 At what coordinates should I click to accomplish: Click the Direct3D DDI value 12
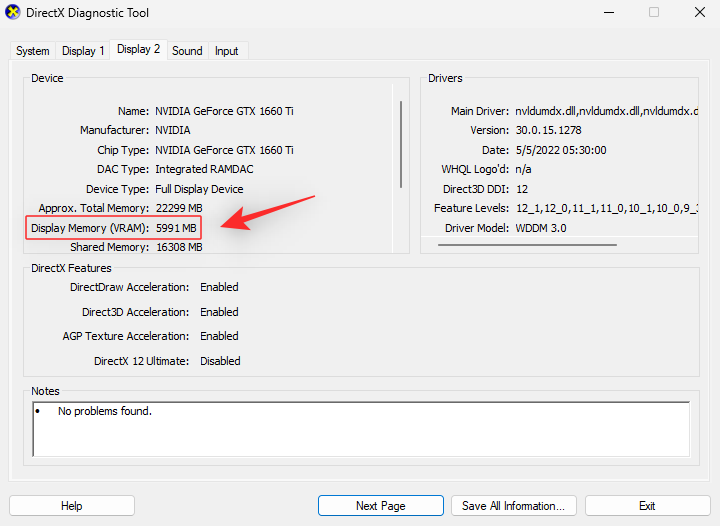coord(522,189)
